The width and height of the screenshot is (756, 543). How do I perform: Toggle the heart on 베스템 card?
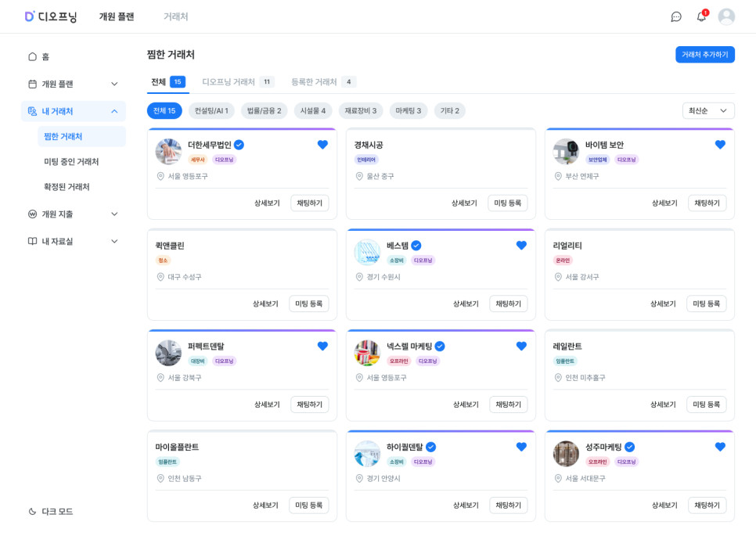click(521, 246)
